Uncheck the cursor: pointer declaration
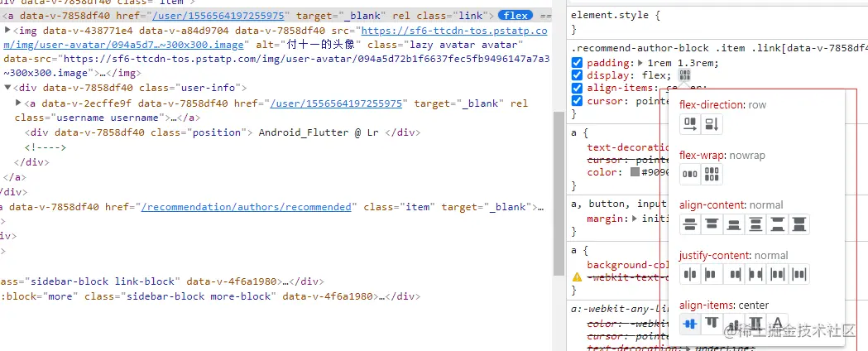 577,101
